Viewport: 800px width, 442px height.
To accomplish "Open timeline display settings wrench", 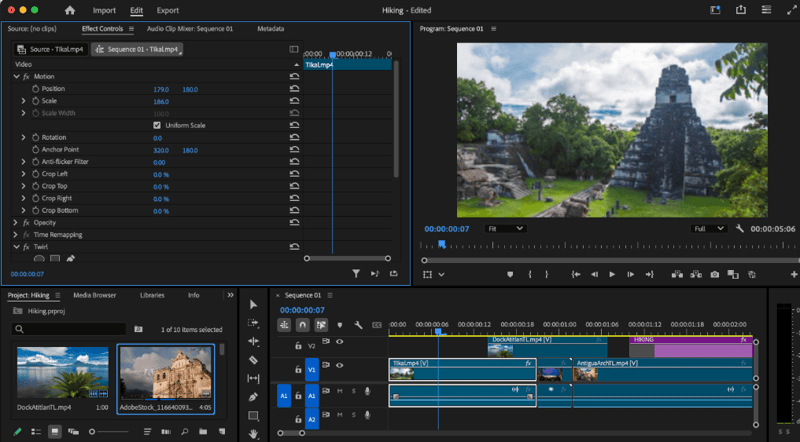I will [x=358, y=324].
